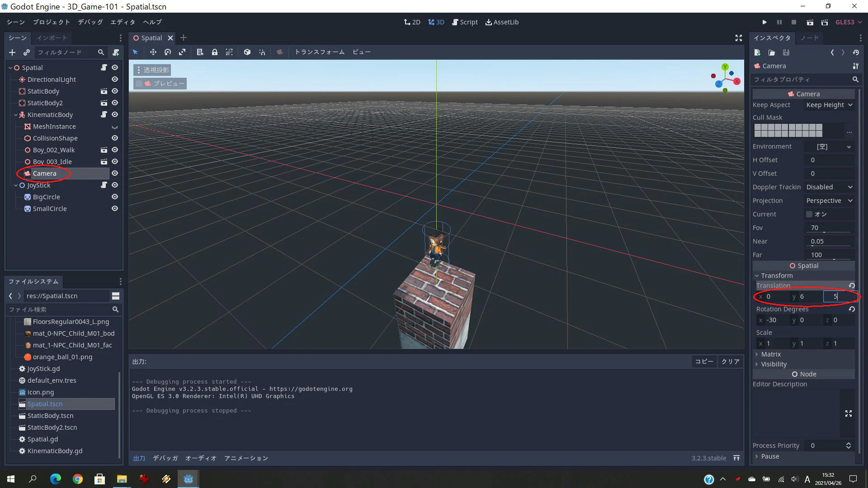Reset the Translation property with revert icon
The height and width of the screenshot is (488, 868).
(x=852, y=286)
